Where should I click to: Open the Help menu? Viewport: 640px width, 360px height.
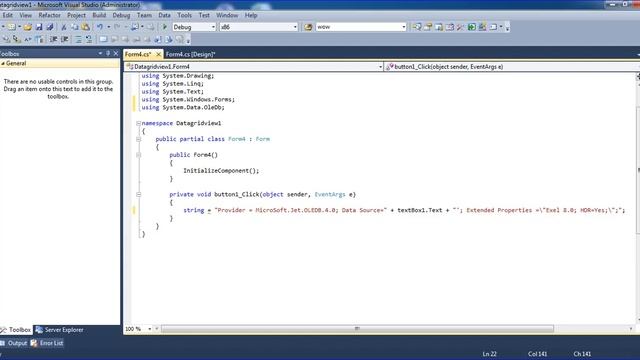click(251, 15)
